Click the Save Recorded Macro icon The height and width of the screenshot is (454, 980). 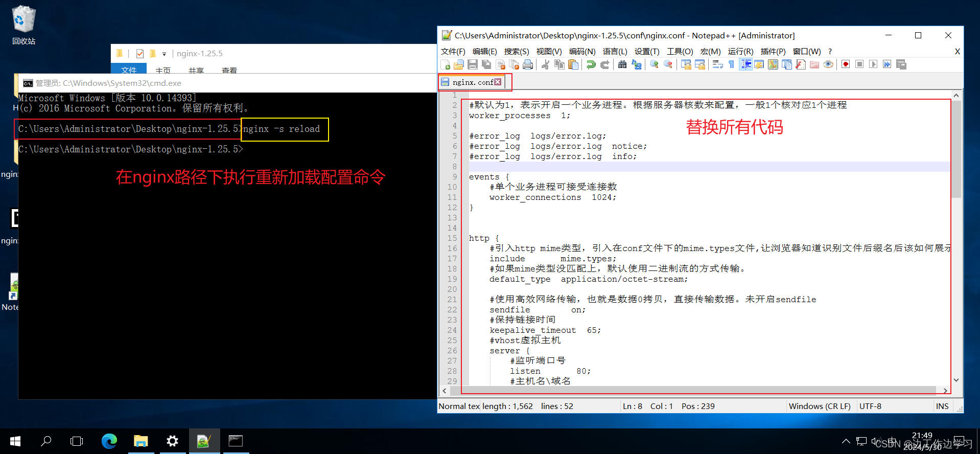click(901, 64)
